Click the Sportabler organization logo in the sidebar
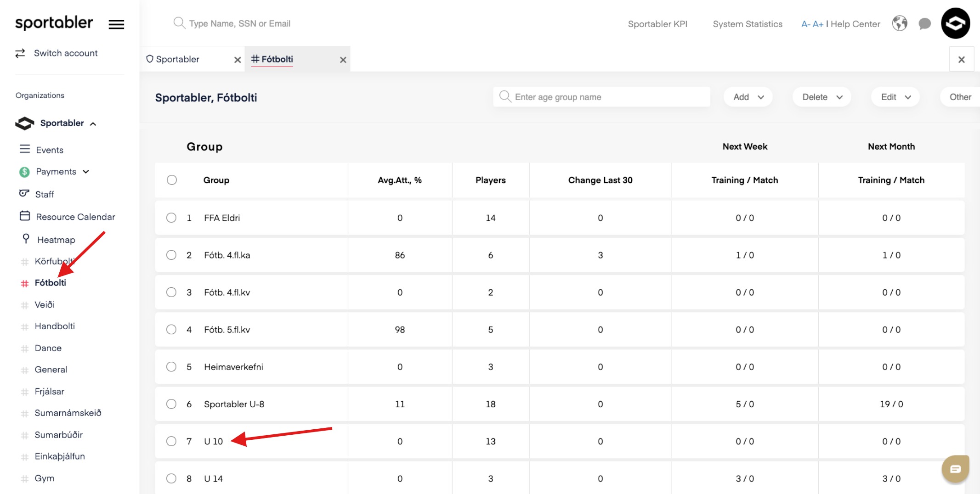980x494 pixels. [25, 123]
